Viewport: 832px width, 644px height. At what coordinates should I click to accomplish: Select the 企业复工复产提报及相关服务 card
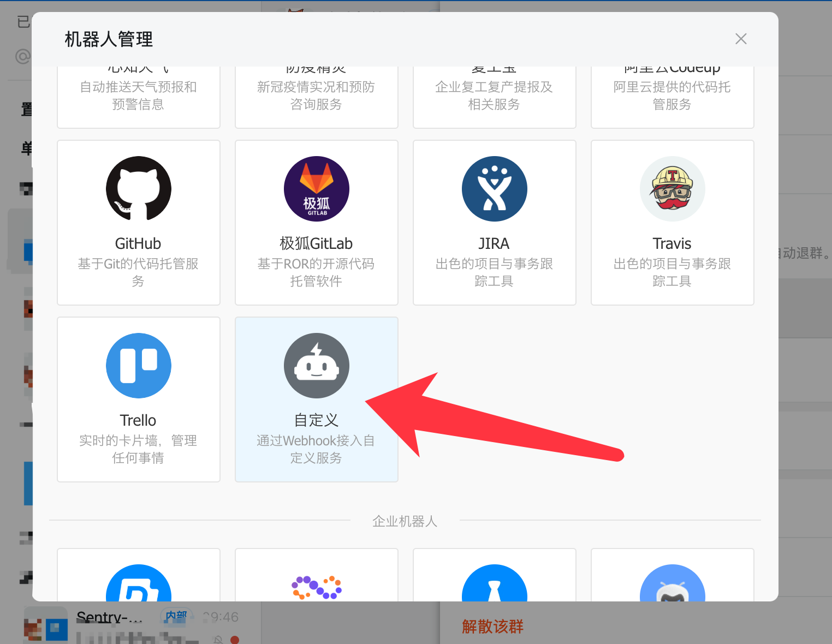[495, 97]
